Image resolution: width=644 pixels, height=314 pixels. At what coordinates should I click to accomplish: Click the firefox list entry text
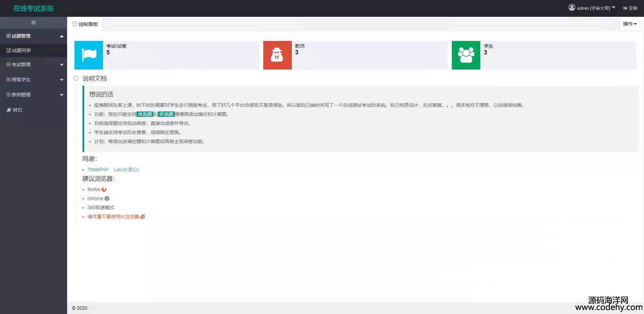pos(94,189)
